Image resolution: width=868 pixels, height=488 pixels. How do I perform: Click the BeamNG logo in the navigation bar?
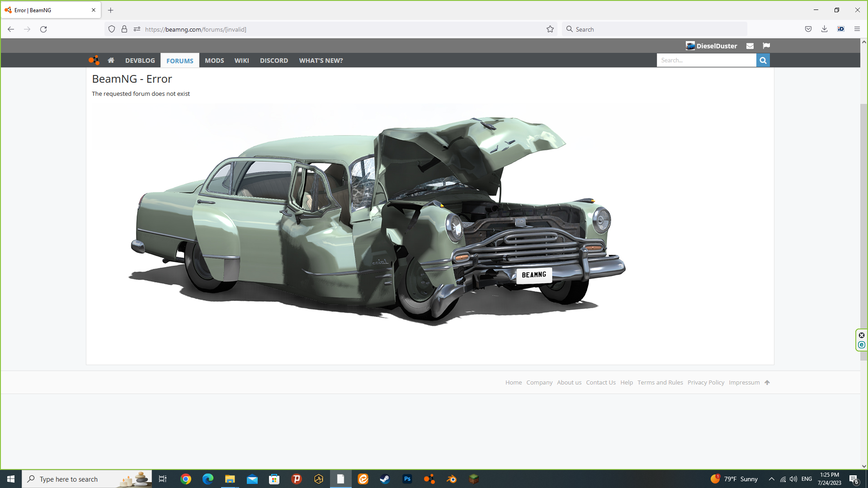94,60
